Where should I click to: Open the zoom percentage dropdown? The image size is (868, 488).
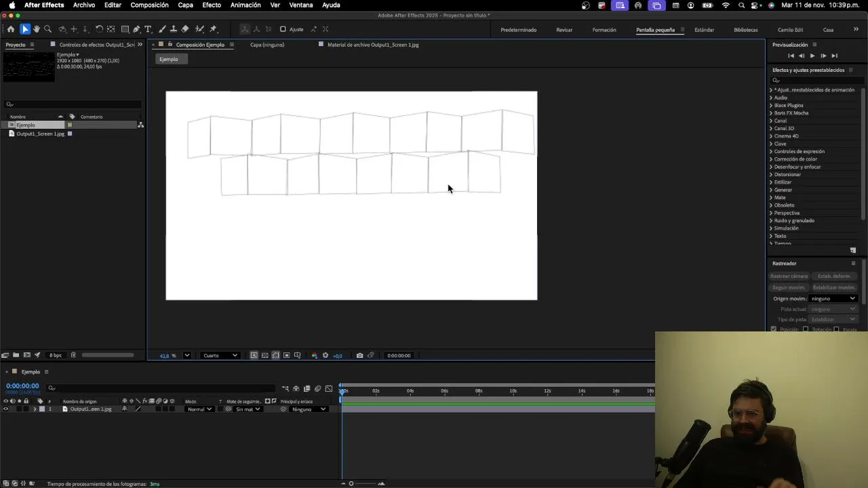point(187,355)
